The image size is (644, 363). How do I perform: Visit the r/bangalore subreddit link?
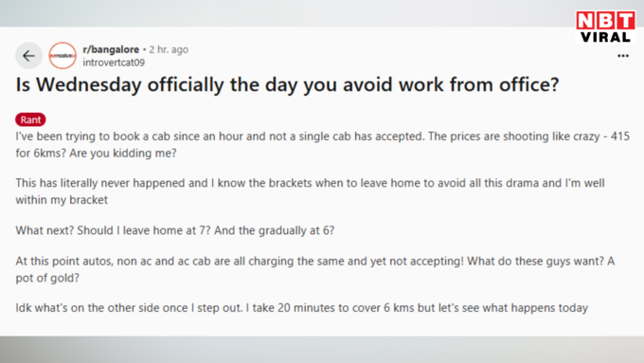(x=111, y=49)
